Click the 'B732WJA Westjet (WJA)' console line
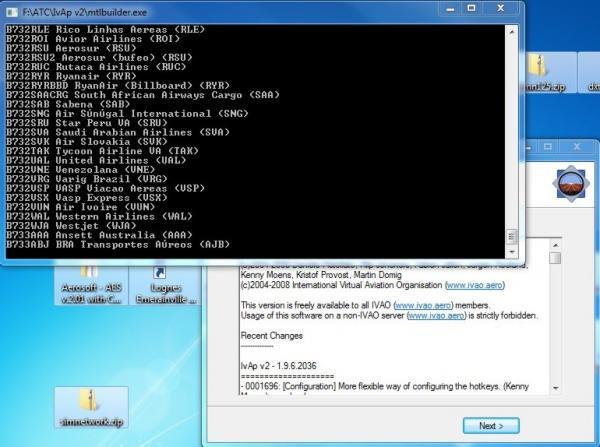Viewport: 600px width, 447px height. pos(71,226)
